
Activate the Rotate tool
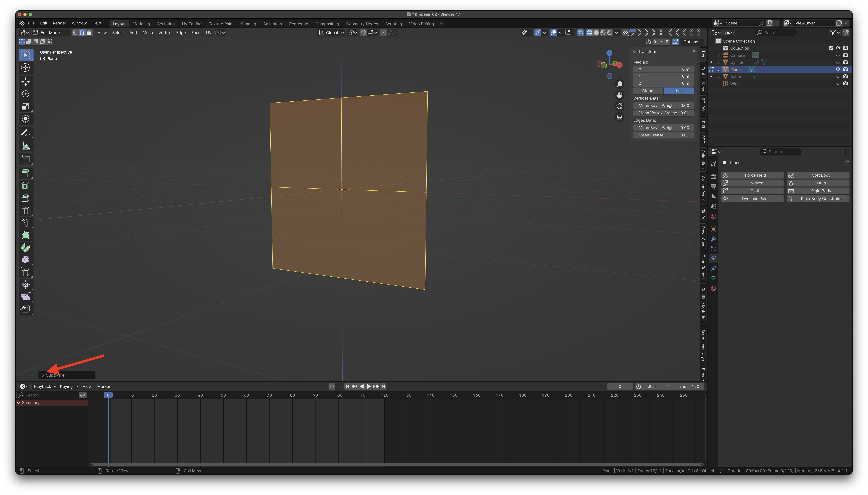25,94
